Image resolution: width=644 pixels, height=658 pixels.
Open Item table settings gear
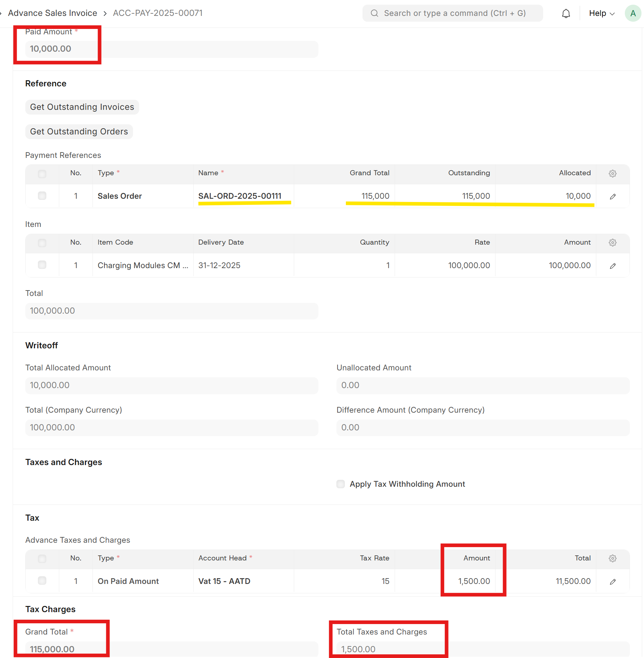coord(613,242)
